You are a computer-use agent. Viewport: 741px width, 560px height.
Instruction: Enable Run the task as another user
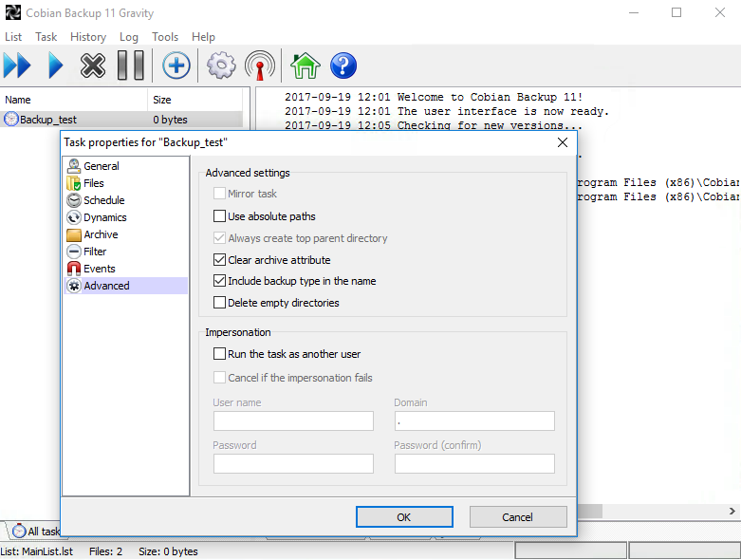[219, 353]
